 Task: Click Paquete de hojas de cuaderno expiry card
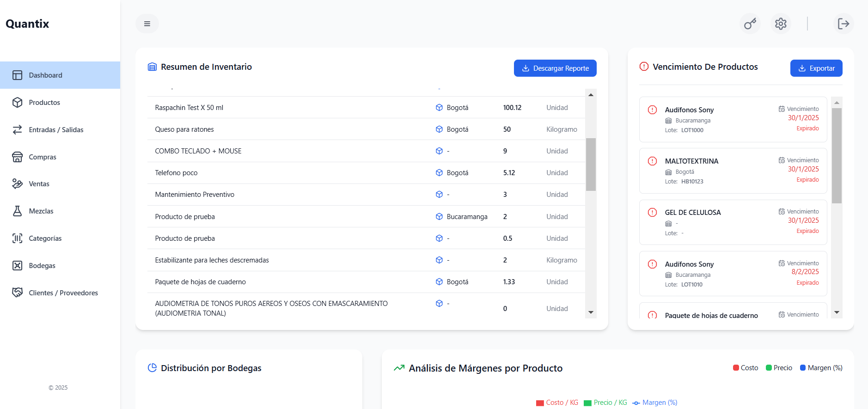733,311
